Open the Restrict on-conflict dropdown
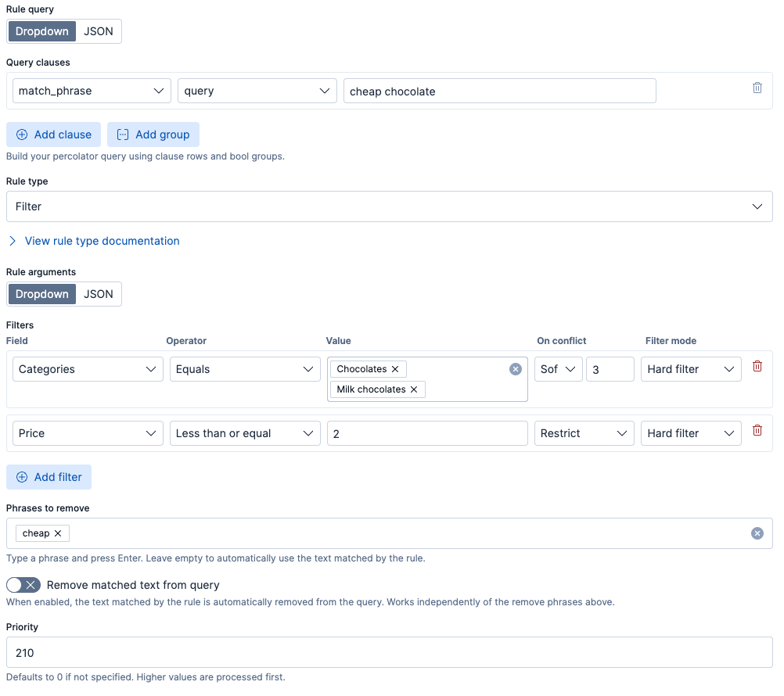The height and width of the screenshot is (696, 784). click(584, 433)
